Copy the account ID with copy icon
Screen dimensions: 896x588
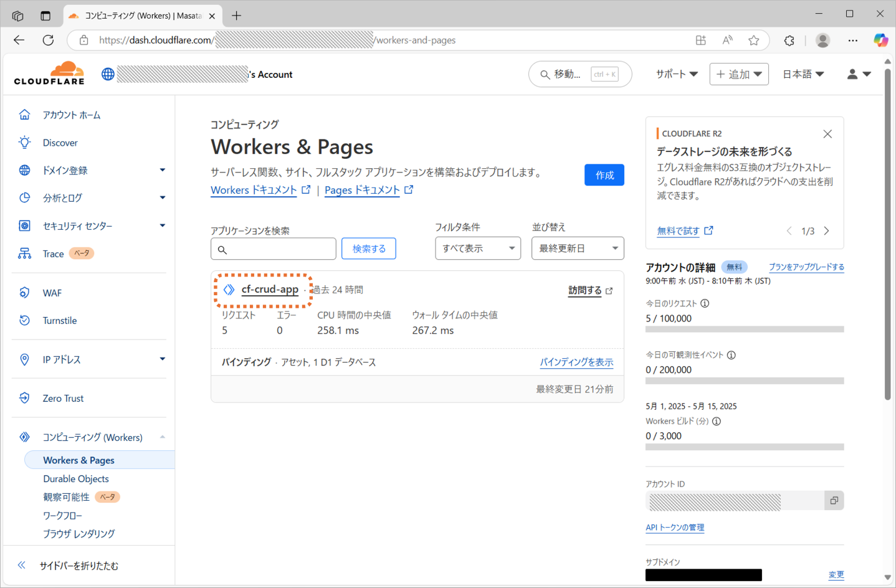click(834, 500)
